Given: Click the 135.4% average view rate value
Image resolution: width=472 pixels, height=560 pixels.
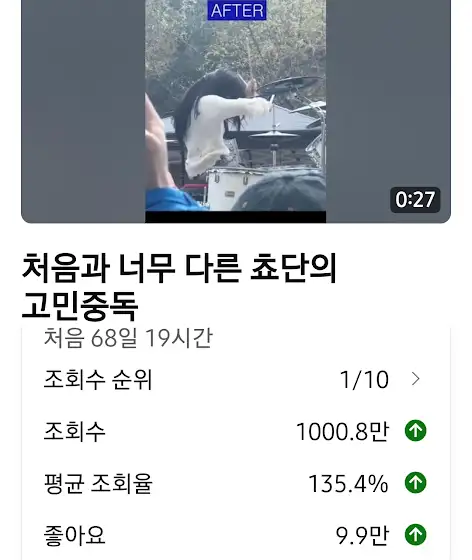Looking at the screenshot, I should click(348, 484).
